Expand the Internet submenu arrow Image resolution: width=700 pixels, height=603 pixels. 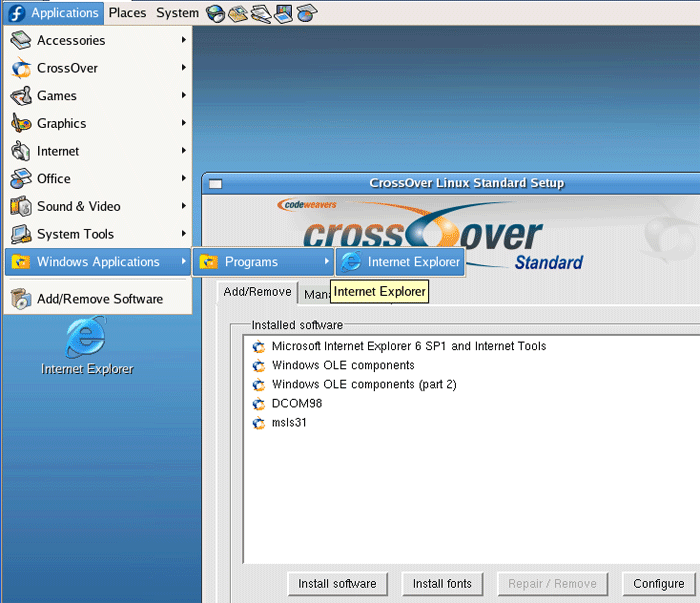point(183,150)
